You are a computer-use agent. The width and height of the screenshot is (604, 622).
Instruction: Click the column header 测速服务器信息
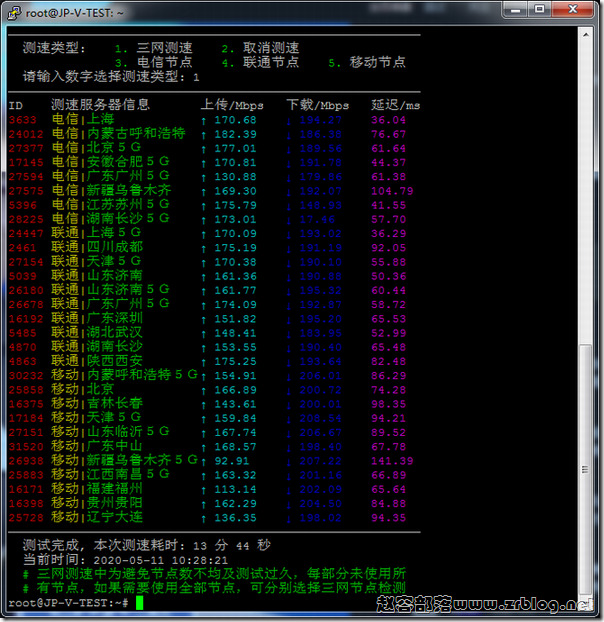click(x=100, y=105)
